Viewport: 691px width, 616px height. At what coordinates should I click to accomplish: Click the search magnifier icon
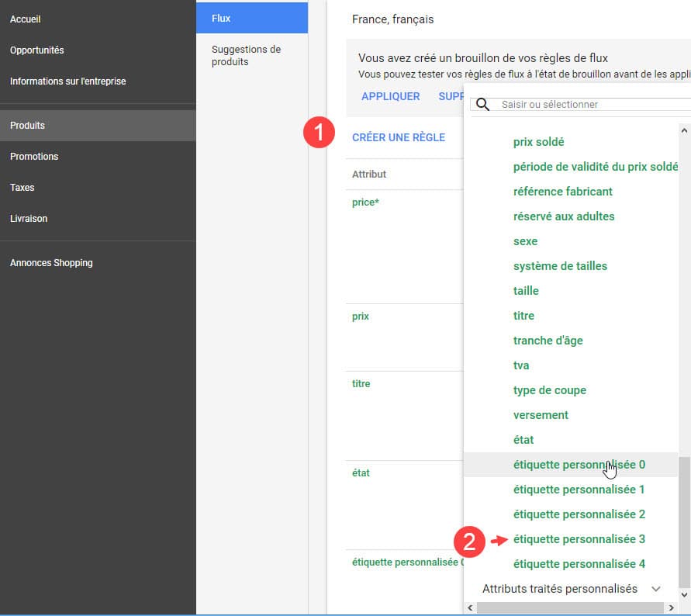coord(482,105)
